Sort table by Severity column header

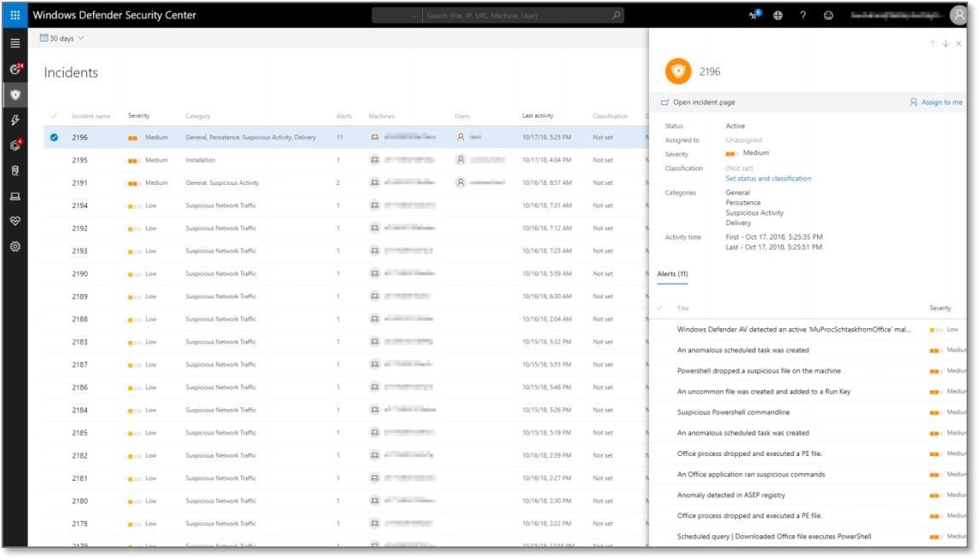[138, 116]
